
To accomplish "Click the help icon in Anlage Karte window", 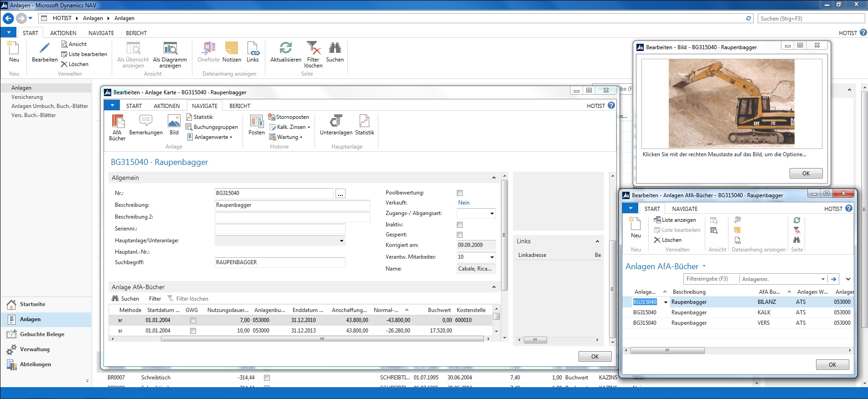I will pyautogui.click(x=611, y=105).
